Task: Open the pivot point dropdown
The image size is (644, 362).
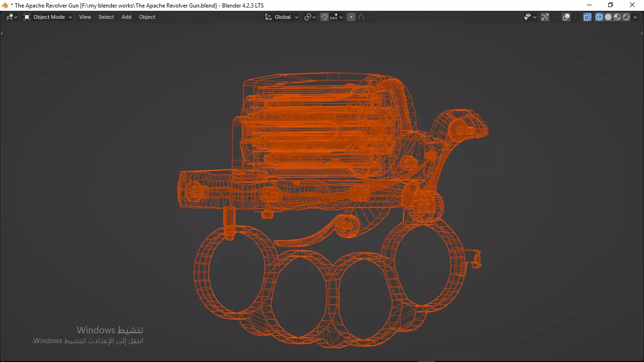Action: click(310, 17)
